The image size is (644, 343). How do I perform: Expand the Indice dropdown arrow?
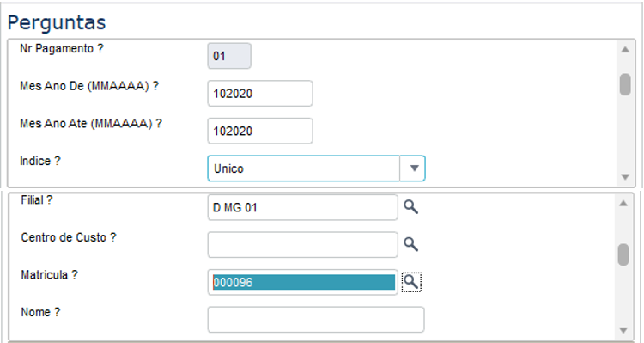point(414,168)
